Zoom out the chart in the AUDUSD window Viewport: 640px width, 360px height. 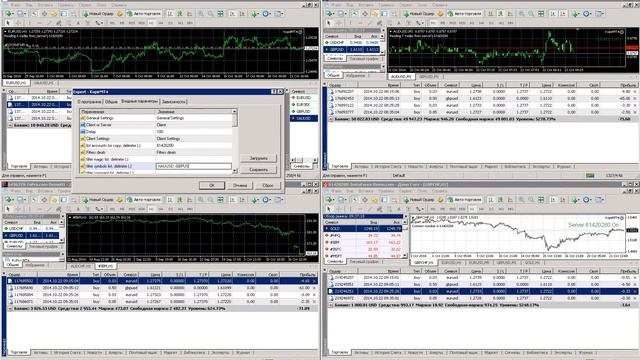(x=531, y=13)
